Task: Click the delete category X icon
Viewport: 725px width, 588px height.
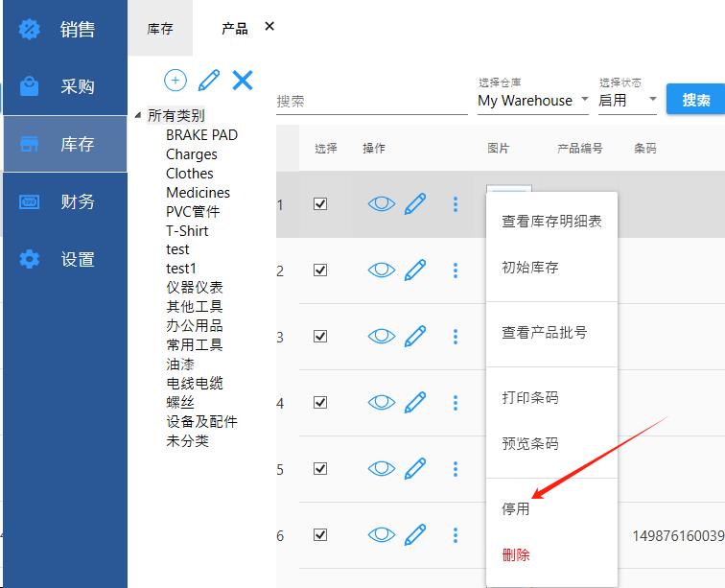Action: point(243,80)
